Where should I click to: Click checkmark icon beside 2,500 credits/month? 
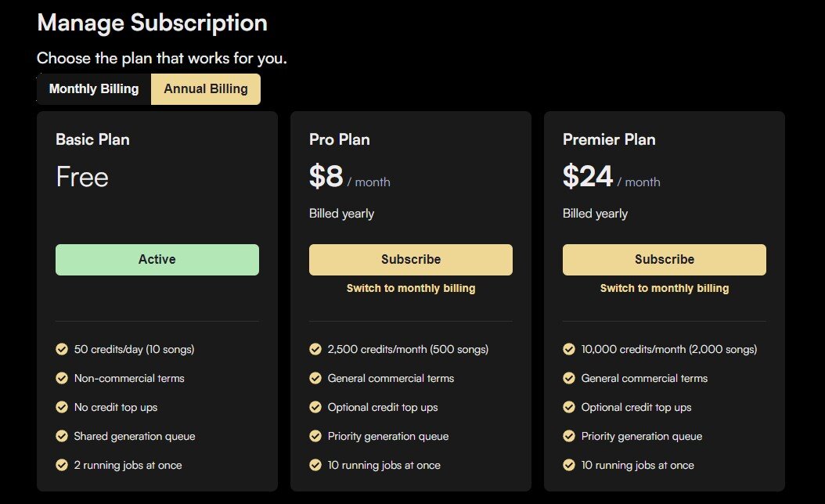click(x=315, y=349)
